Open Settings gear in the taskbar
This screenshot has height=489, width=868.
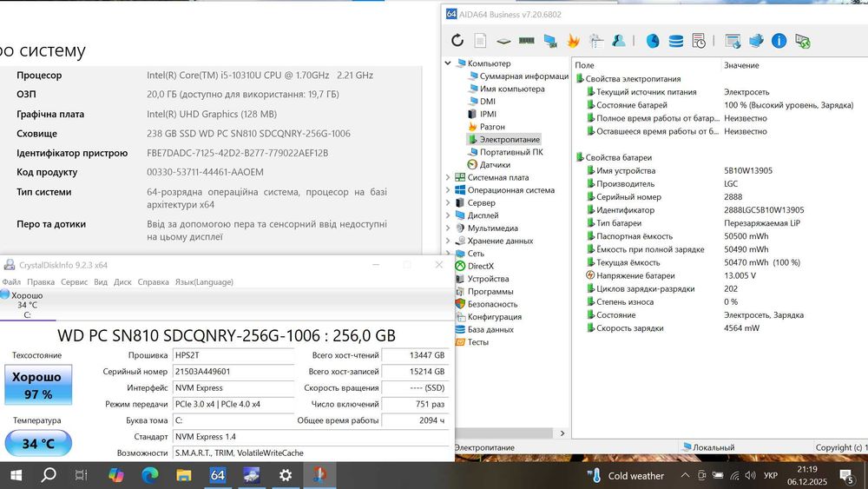285,475
